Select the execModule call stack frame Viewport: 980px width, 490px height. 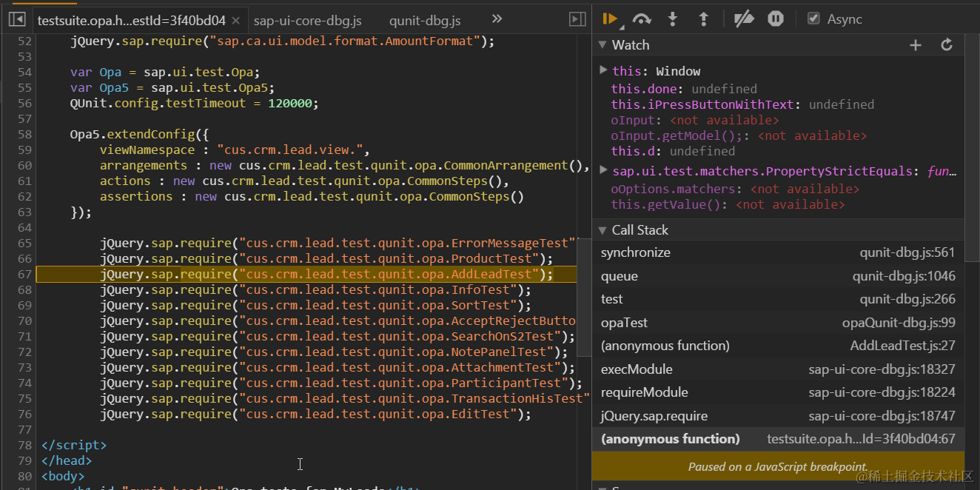[x=779, y=369]
